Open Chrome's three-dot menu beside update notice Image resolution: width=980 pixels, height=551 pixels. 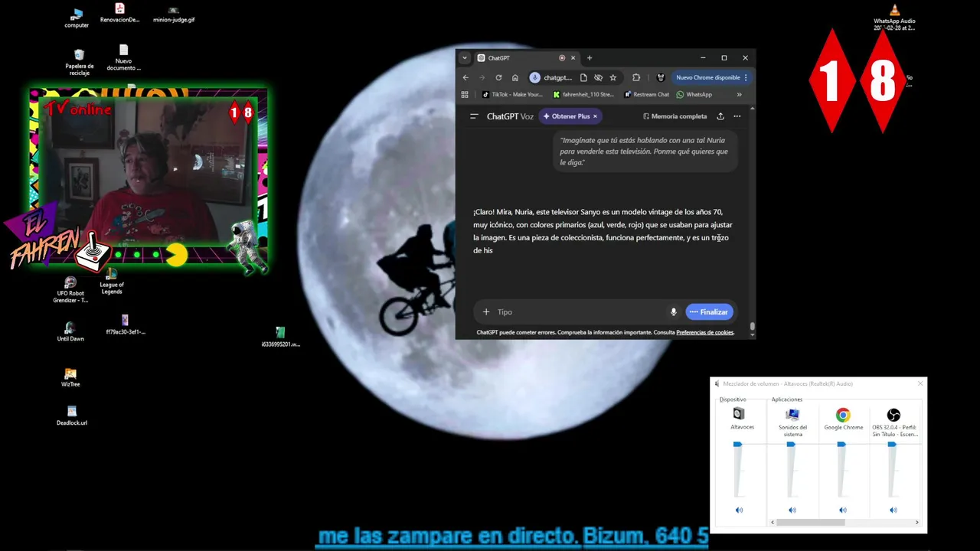[746, 77]
